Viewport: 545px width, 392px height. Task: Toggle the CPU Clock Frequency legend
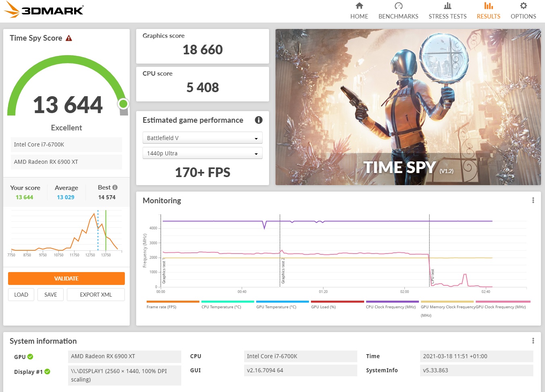tap(392, 305)
